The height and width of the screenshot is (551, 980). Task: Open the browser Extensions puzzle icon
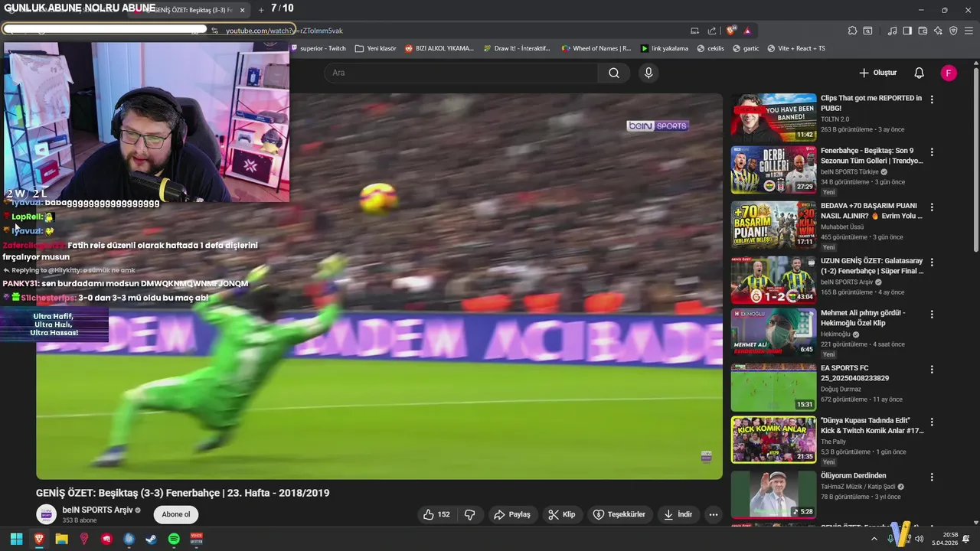852,31
